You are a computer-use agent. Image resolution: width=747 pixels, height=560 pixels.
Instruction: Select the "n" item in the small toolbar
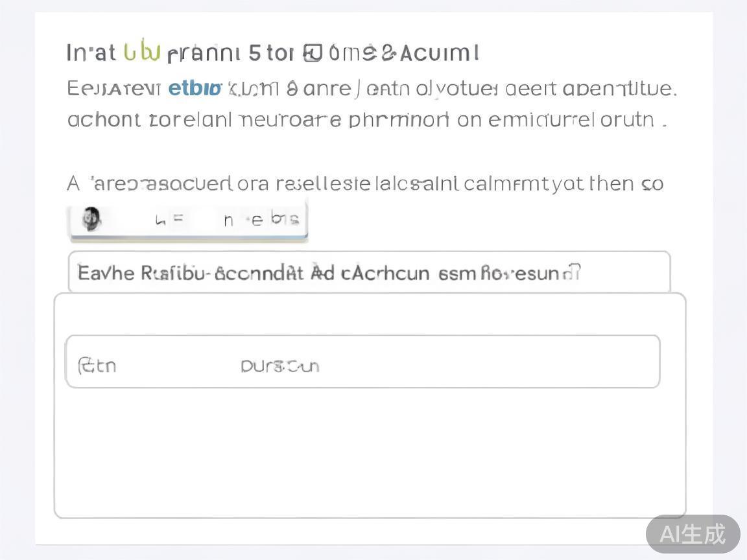228,220
